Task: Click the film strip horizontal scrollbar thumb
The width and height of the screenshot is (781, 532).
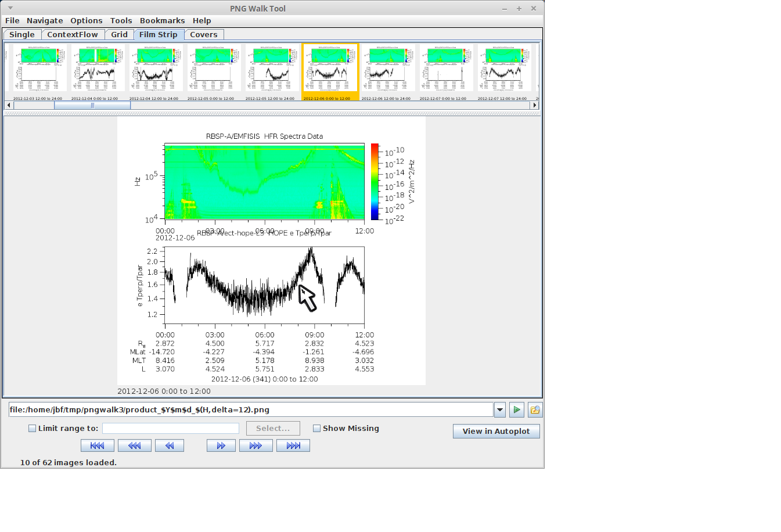Action: click(x=92, y=105)
